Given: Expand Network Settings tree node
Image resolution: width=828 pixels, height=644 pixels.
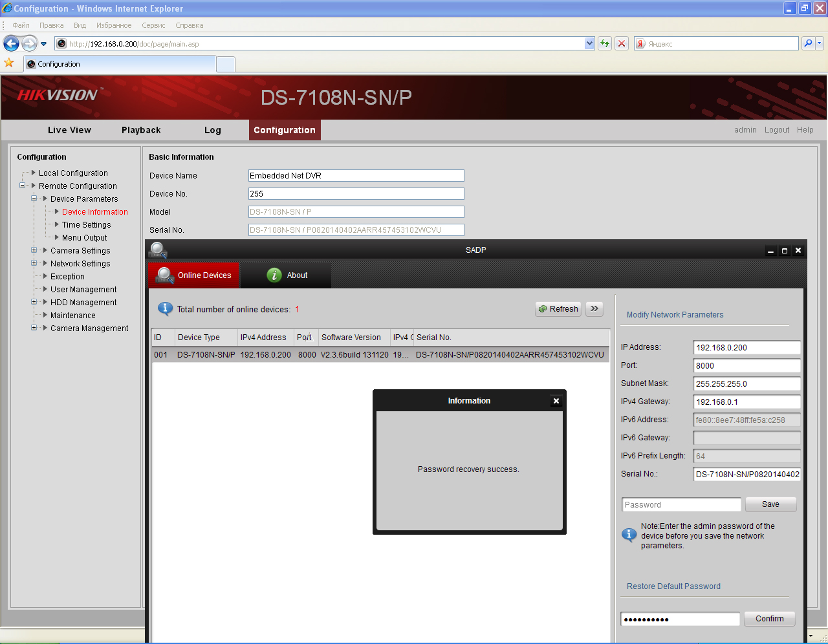Looking at the screenshot, I should point(34,263).
